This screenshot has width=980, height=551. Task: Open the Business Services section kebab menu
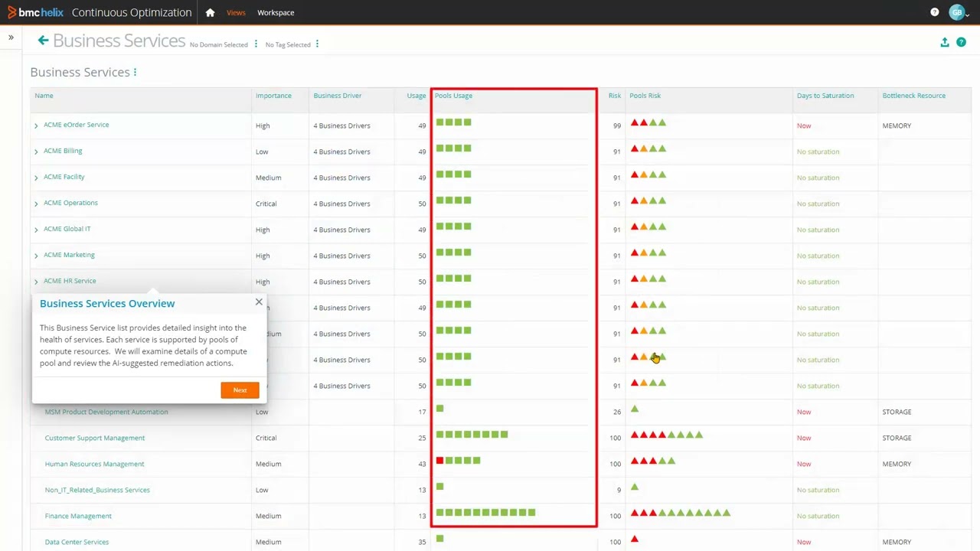(136, 72)
